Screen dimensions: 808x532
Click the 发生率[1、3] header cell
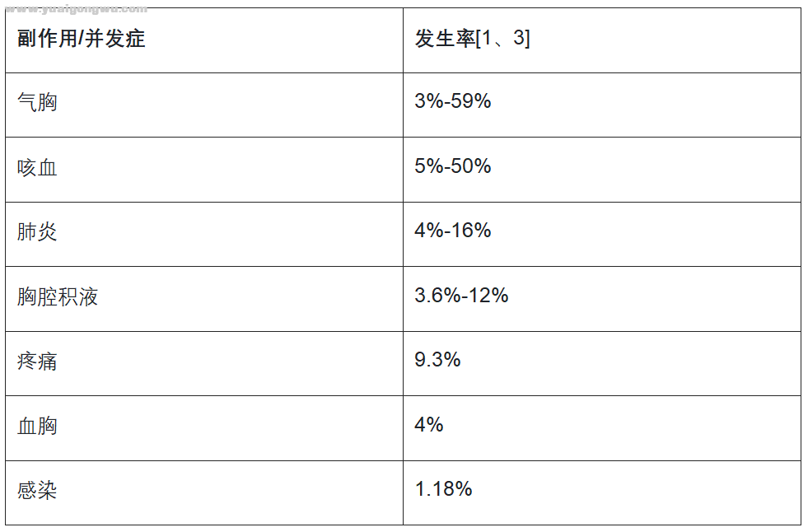[602, 40]
